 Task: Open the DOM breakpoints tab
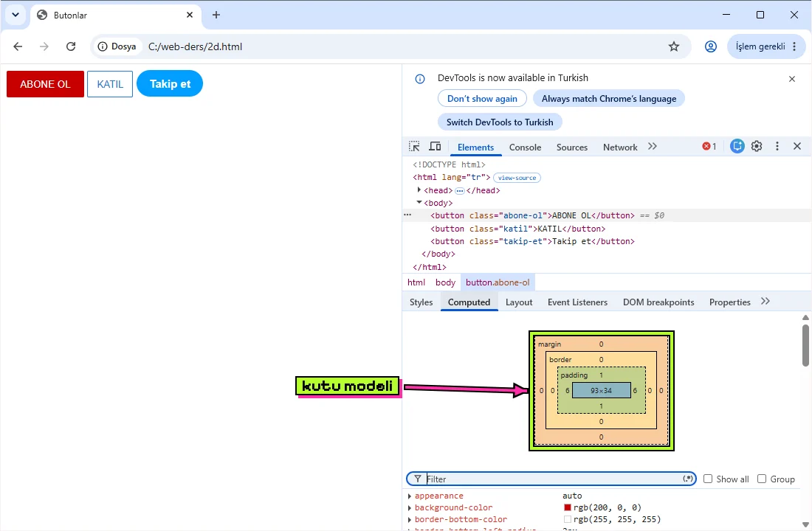click(x=658, y=302)
